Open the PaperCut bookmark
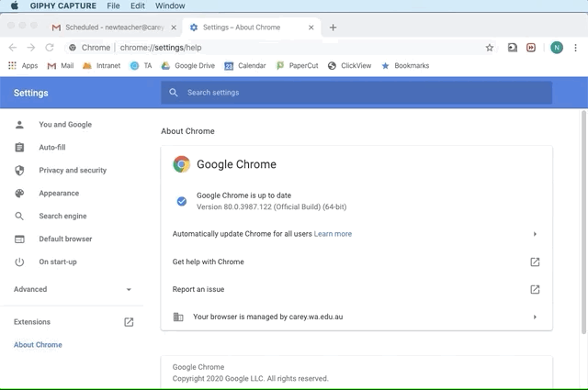Image resolution: width=588 pixels, height=390 pixels. point(297,65)
